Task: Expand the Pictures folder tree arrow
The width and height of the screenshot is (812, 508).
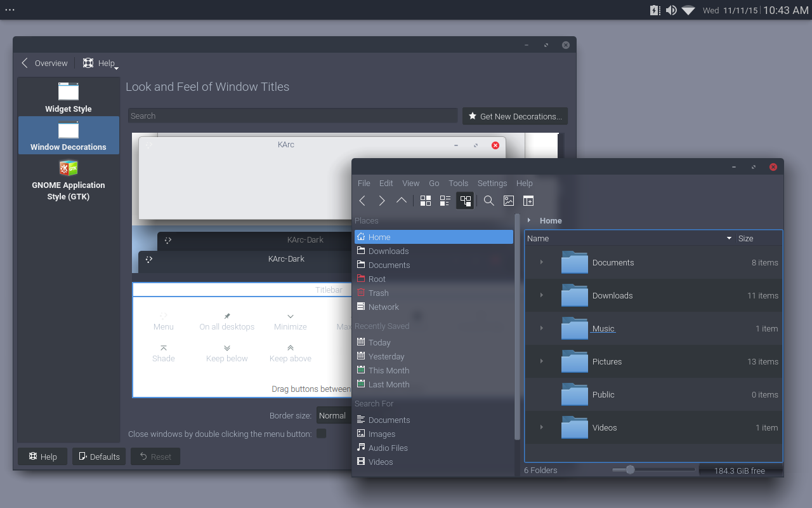Action: point(541,361)
